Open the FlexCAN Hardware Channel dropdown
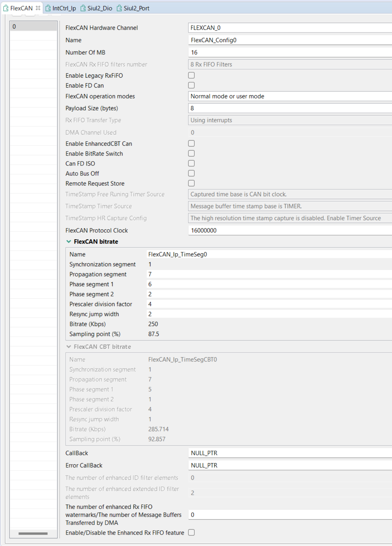 [x=290, y=28]
